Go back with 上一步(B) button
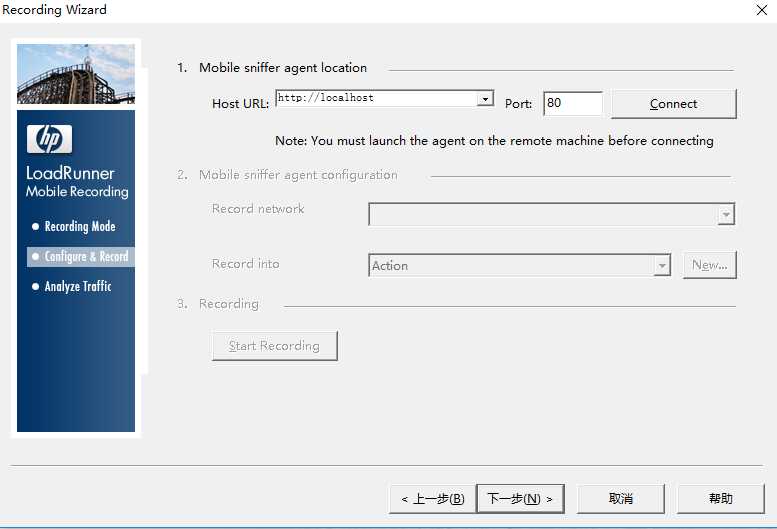The height and width of the screenshot is (529, 777). coord(433,499)
